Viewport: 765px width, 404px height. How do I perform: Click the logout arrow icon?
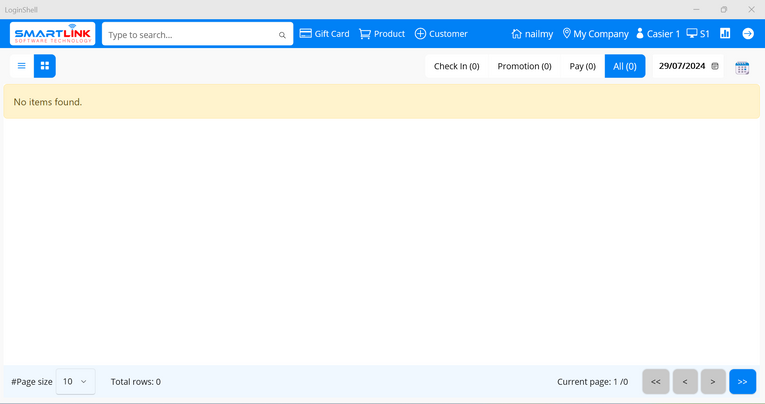click(748, 34)
